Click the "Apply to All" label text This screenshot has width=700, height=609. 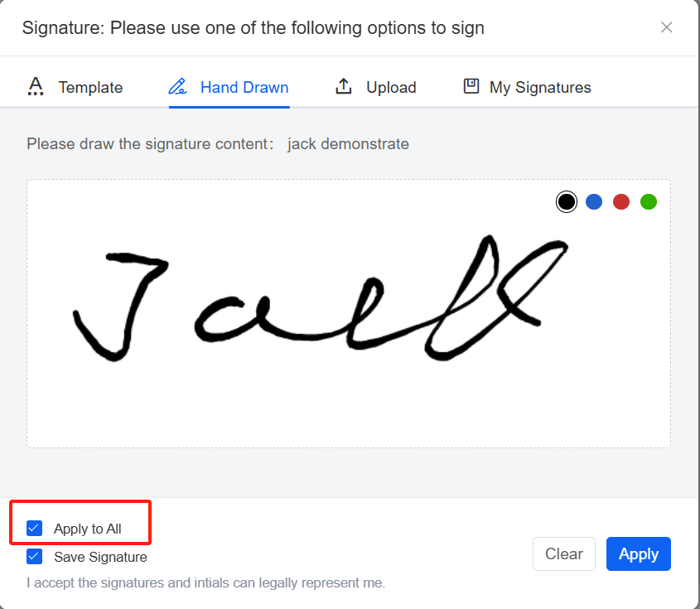[x=87, y=529]
